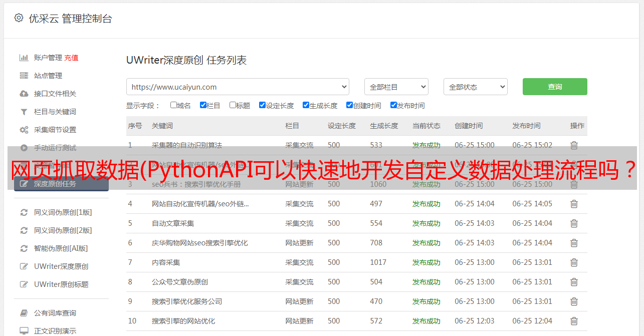Click the red 充值 link
Screen dimensions: 644x336
(71, 58)
